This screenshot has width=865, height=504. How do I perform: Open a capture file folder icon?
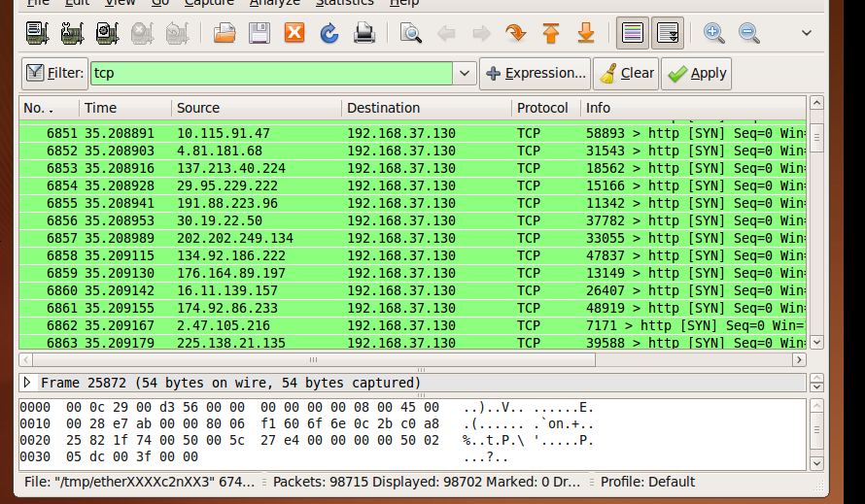coord(225,33)
